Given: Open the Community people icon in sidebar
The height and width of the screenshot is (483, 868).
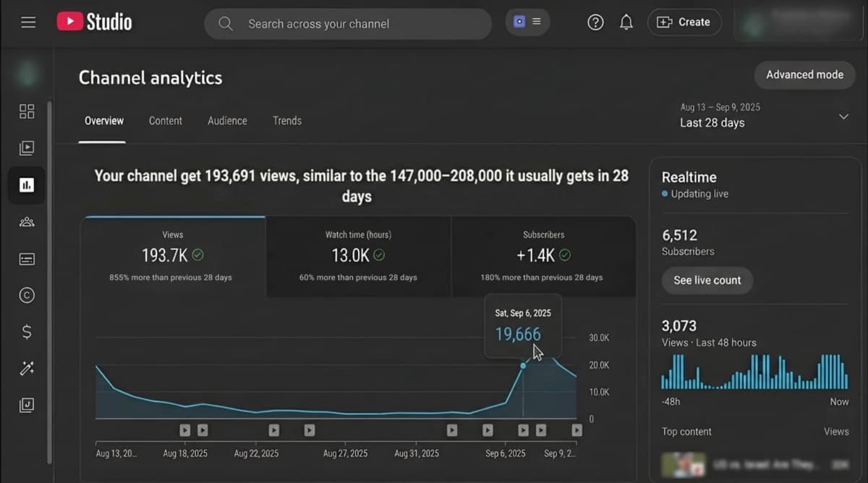Looking at the screenshot, I should (27, 222).
